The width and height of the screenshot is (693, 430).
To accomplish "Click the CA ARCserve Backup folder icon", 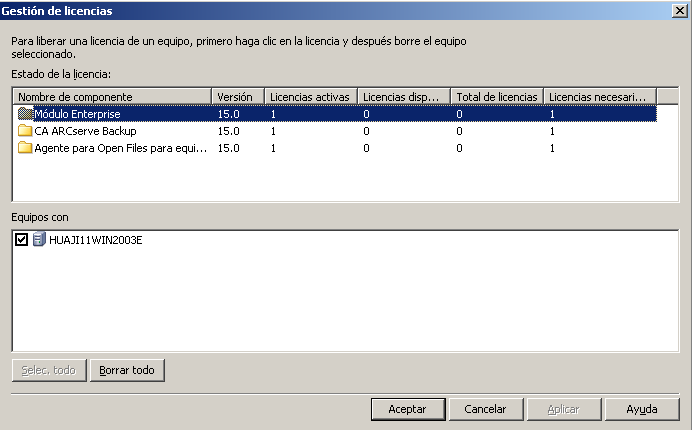I will click(x=25, y=131).
